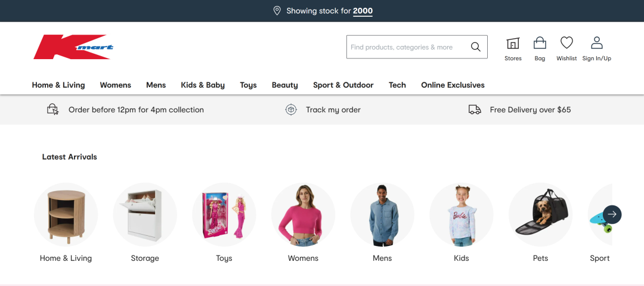Open the Stores locator icon
The image size is (644, 286).
513,44
